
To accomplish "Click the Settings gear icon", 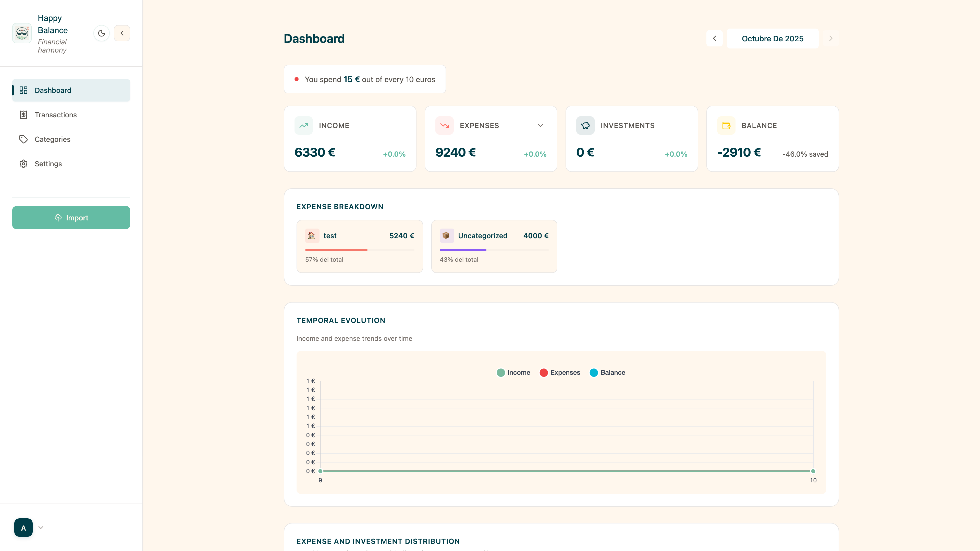I will point(23,164).
